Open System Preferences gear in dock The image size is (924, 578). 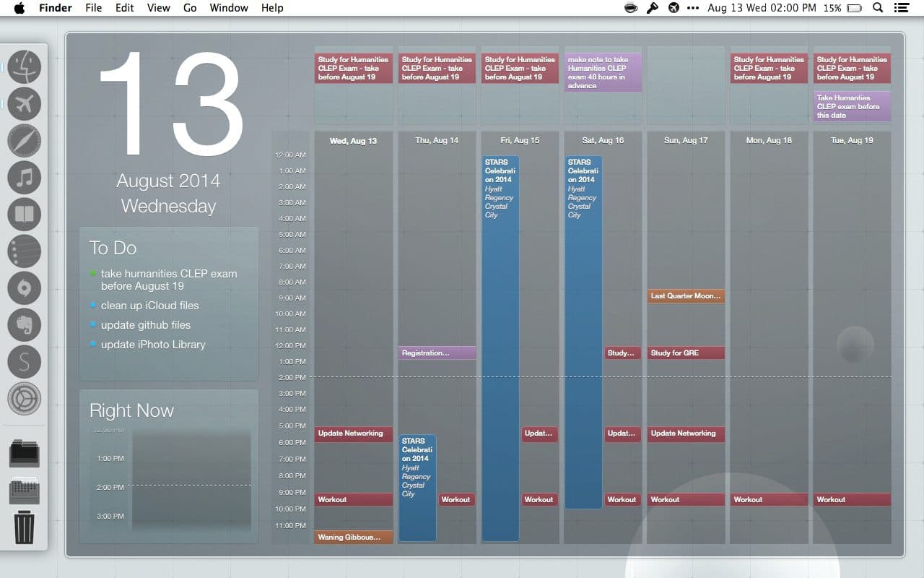[x=25, y=399]
